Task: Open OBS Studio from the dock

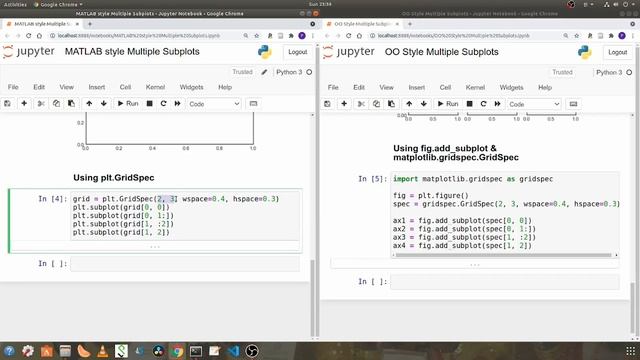Action: pos(252,351)
